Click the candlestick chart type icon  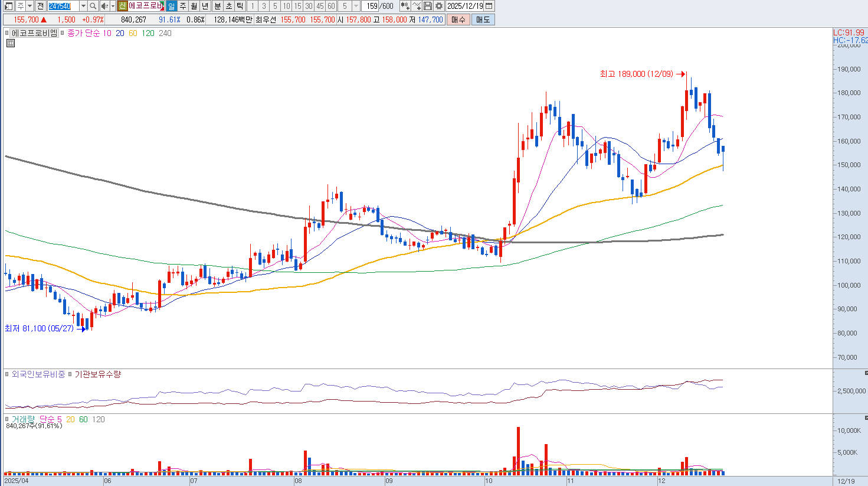pos(405,6)
